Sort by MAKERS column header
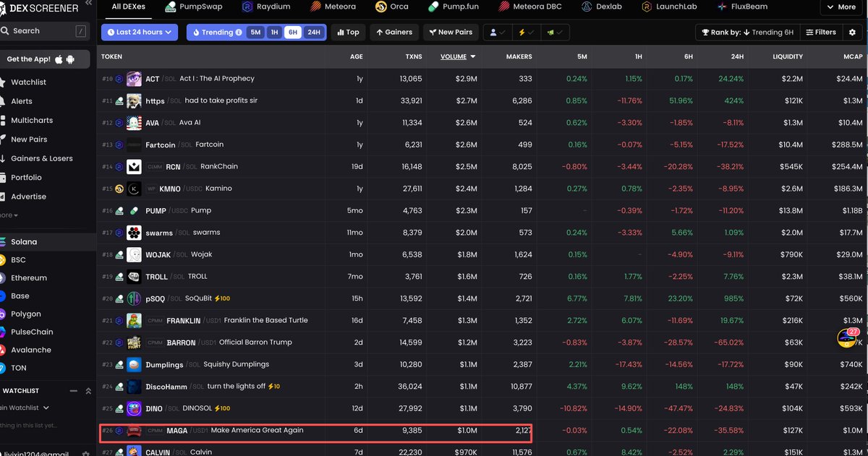Screen dimensions: 868x456 tap(519, 56)
